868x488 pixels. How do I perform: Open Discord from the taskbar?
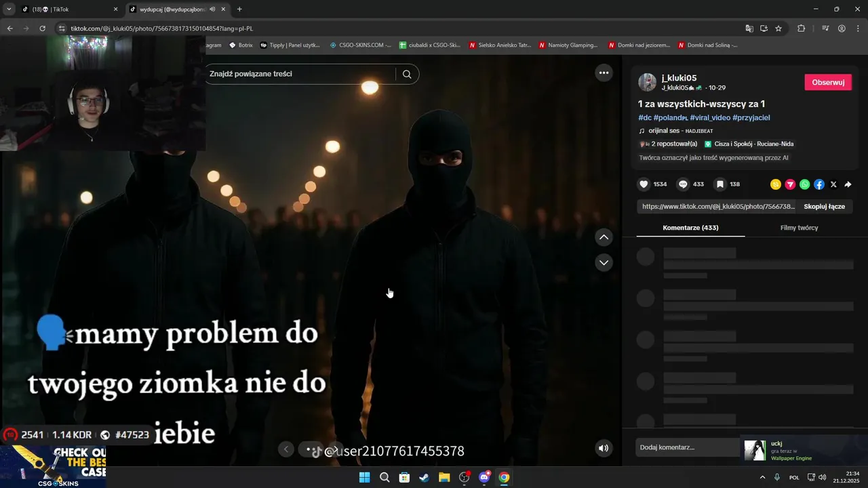(484, 477)
